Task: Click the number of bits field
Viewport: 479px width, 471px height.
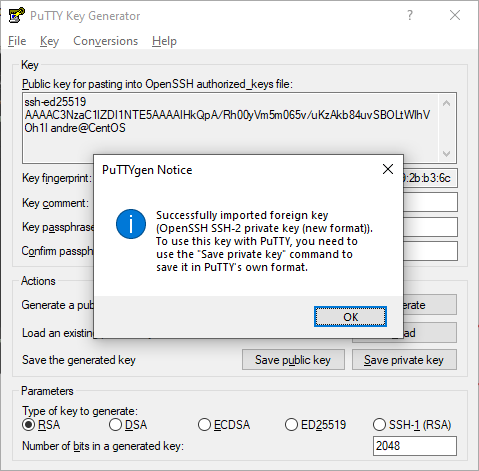Action: coord(415,446)
